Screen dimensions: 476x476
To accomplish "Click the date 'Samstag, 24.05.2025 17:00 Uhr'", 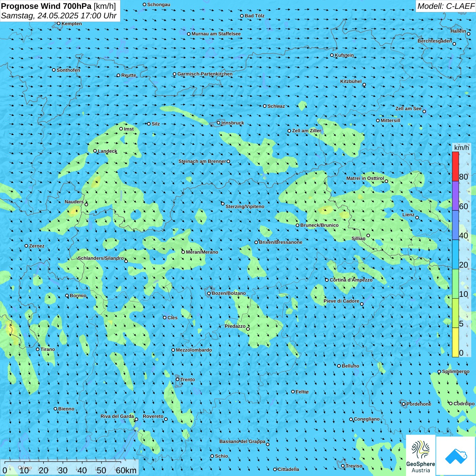I will point(59,16).
